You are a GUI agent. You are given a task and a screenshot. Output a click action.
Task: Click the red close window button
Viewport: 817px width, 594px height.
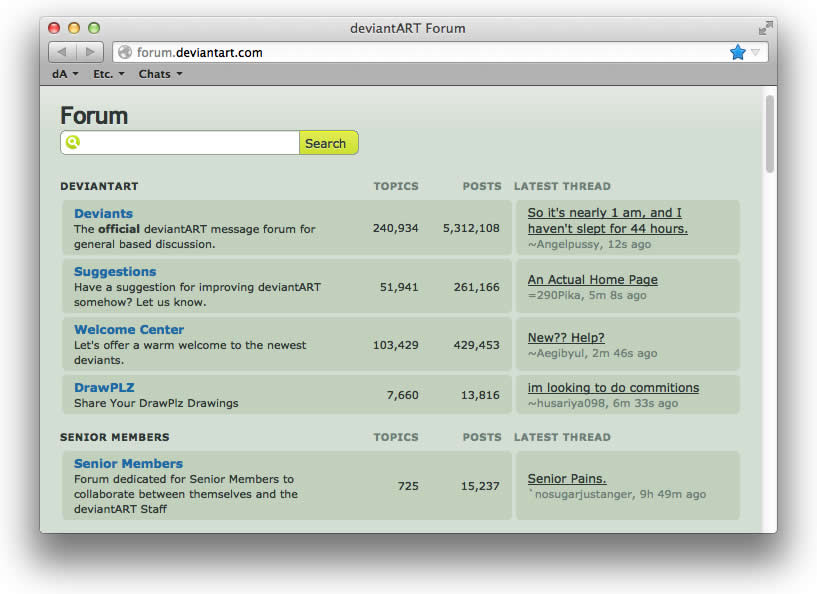pos(54,28)
